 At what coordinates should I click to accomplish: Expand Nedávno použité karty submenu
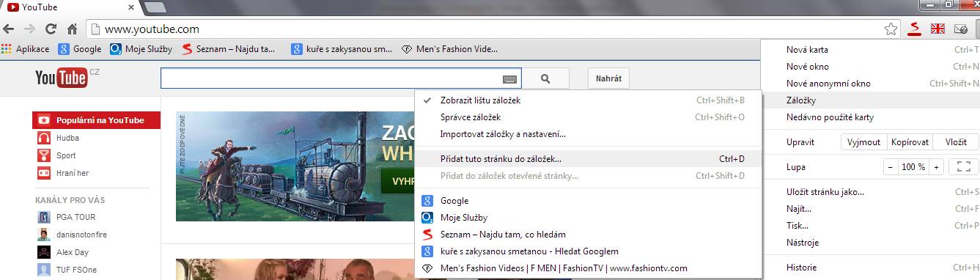click(871, 117)
